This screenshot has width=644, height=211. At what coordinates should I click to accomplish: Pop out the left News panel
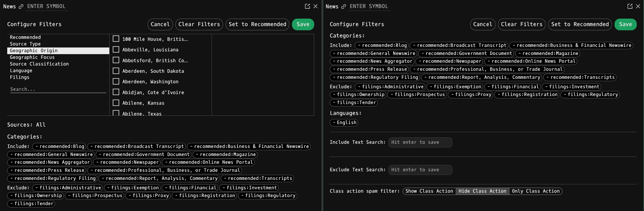pos(307,6)
